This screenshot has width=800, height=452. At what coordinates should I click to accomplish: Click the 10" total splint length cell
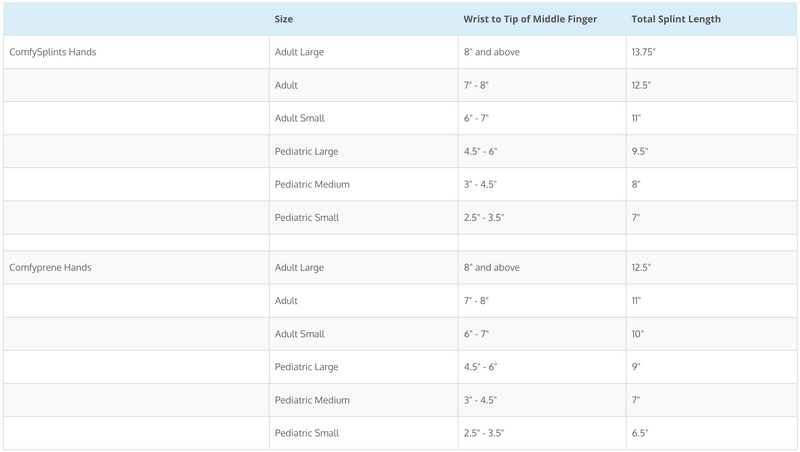[637, 334]
